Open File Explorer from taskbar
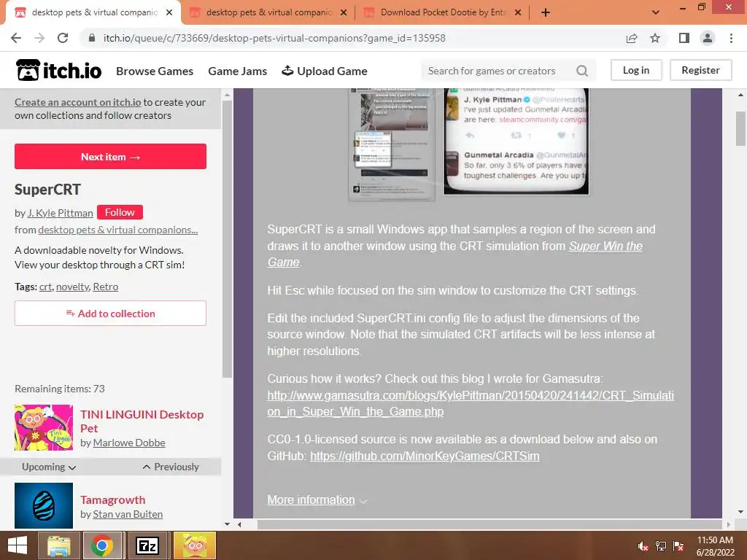The width and height of the screenshot is (747, 560). [58, 545]
